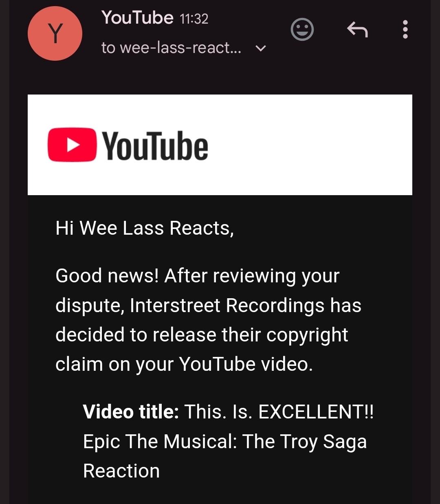
Task: Click the words 'copyright' in the message
Action: [x=307, y=335]
